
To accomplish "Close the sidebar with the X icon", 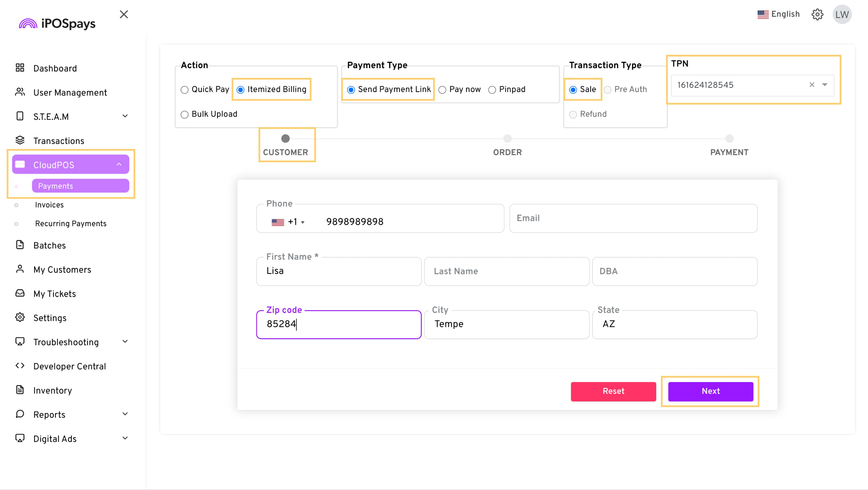I will coord(124,14).
